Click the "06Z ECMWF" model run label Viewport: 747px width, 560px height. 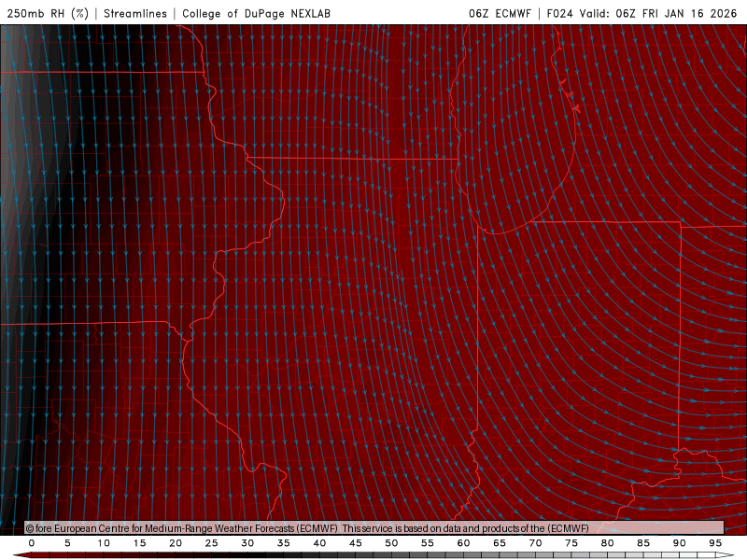[x=500, y=13]
